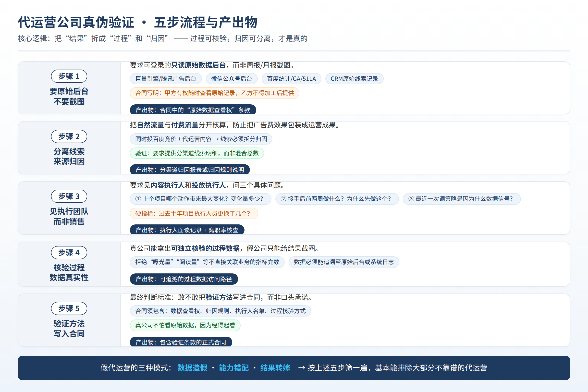The width and height of the screenshot is (588, 392).
Task: Click the 结果转嫁 highlighted text in footer
Action: click(275, 368)
